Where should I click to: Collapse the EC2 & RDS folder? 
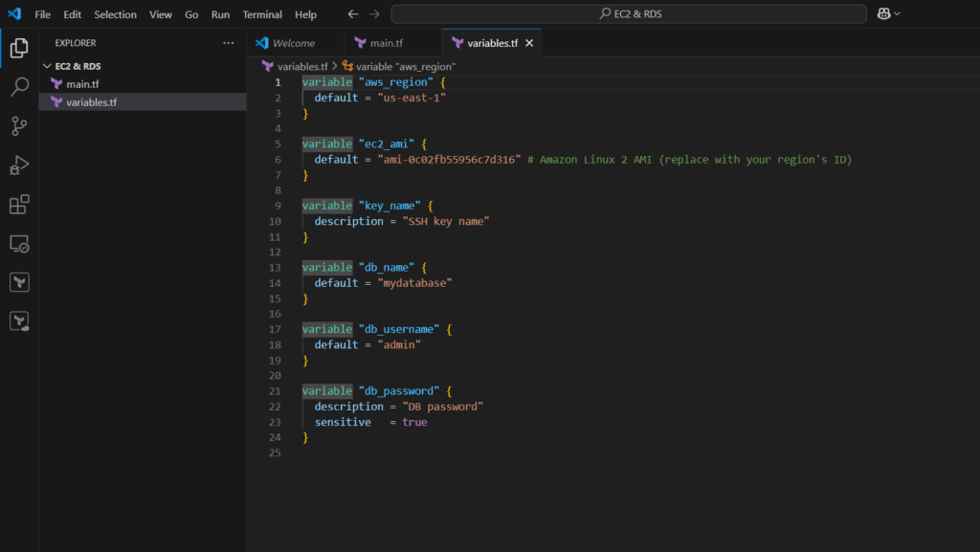pos(47,65)
